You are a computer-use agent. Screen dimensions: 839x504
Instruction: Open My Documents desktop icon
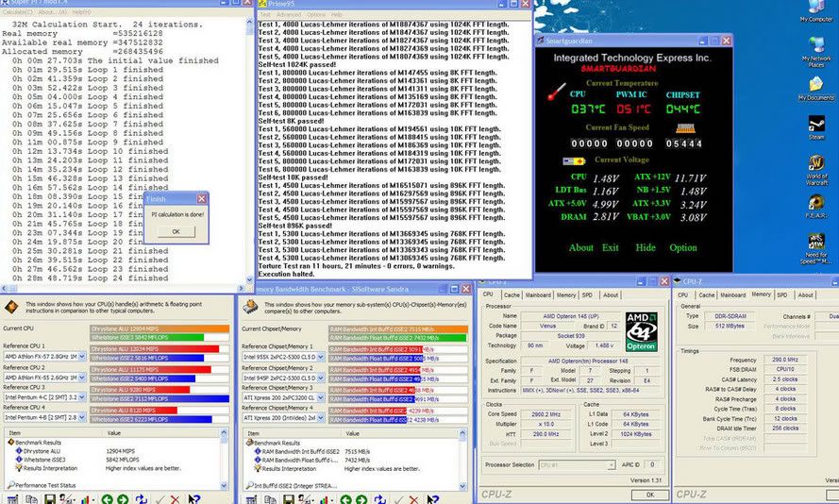(x=816, y=89)
